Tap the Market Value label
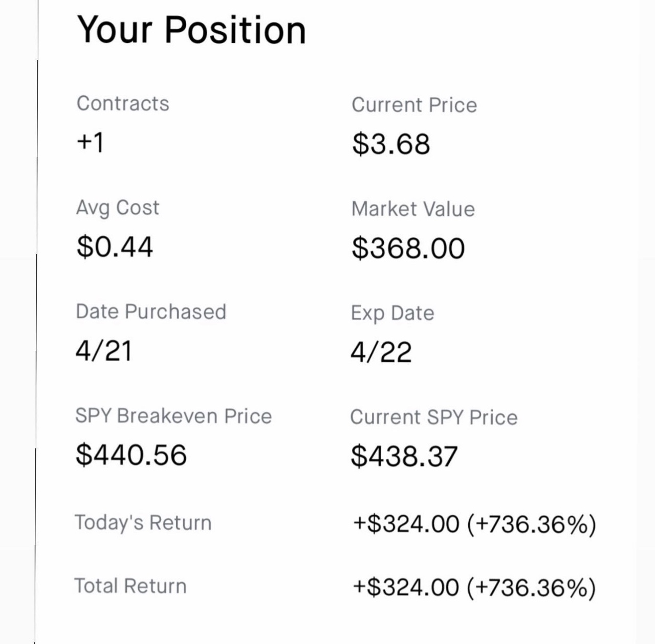655x644 pixels. (413, 209)
